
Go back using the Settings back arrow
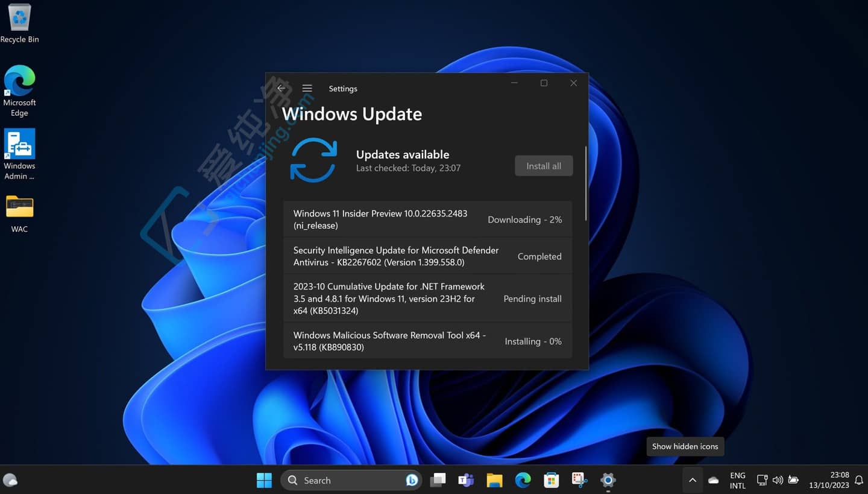coord(281,87)
